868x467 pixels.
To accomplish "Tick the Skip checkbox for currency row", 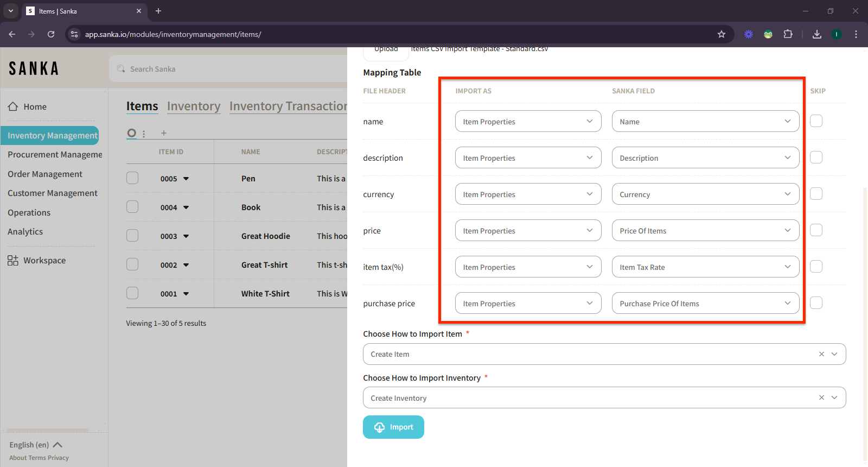I will [816, 194].
